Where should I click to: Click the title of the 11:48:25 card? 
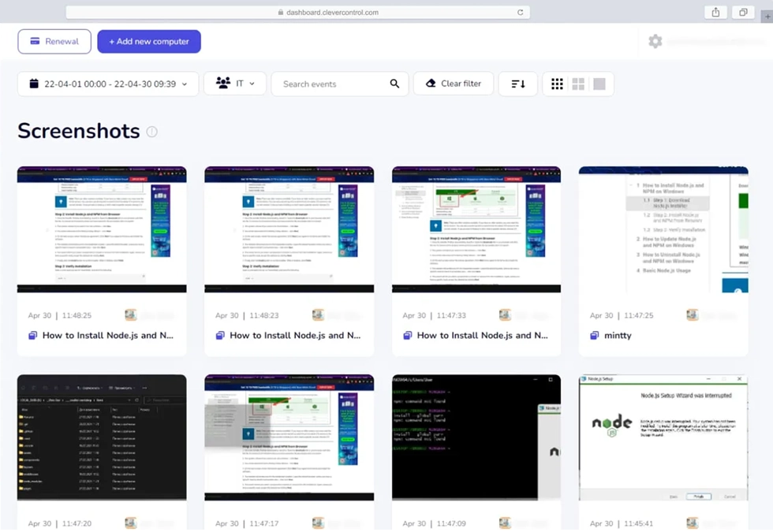108,336
